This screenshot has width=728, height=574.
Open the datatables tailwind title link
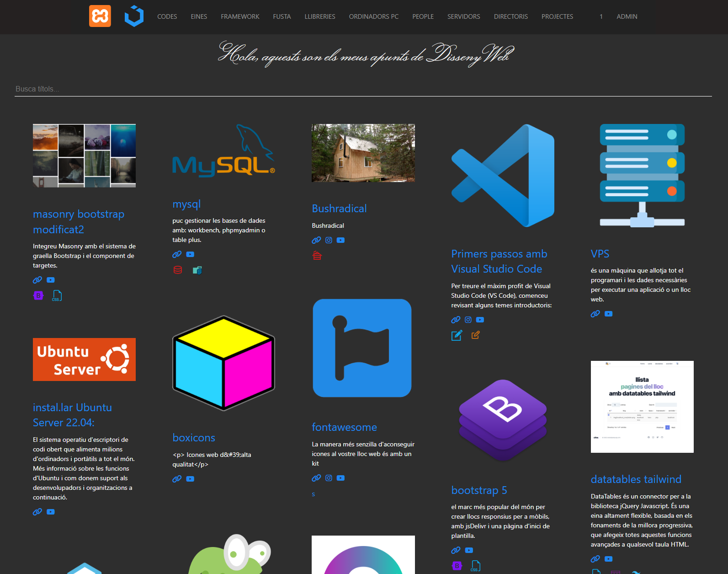coord(636,479)
